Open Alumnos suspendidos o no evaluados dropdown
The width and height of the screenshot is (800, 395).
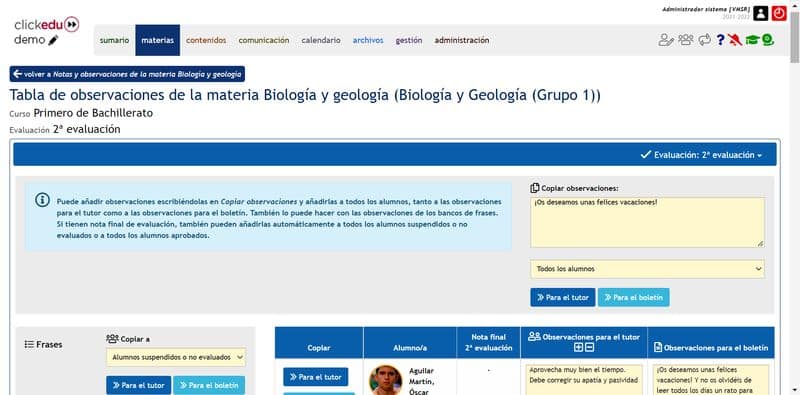pos(176,357)
